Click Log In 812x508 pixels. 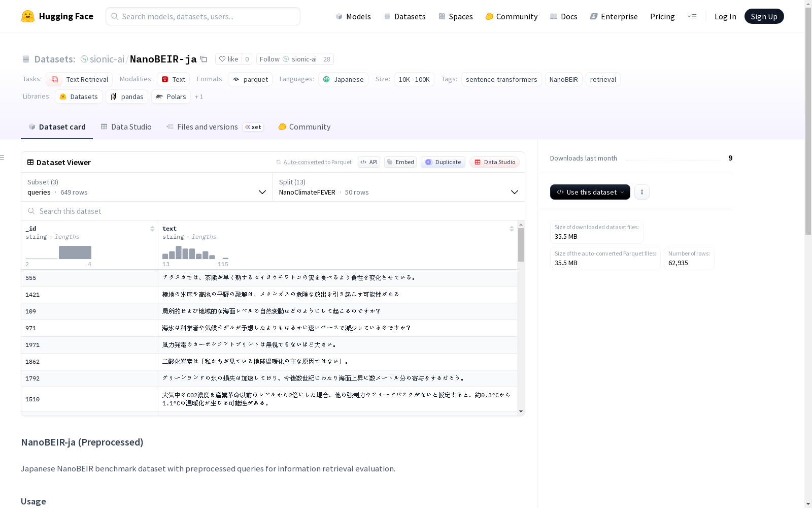[725, 16]
